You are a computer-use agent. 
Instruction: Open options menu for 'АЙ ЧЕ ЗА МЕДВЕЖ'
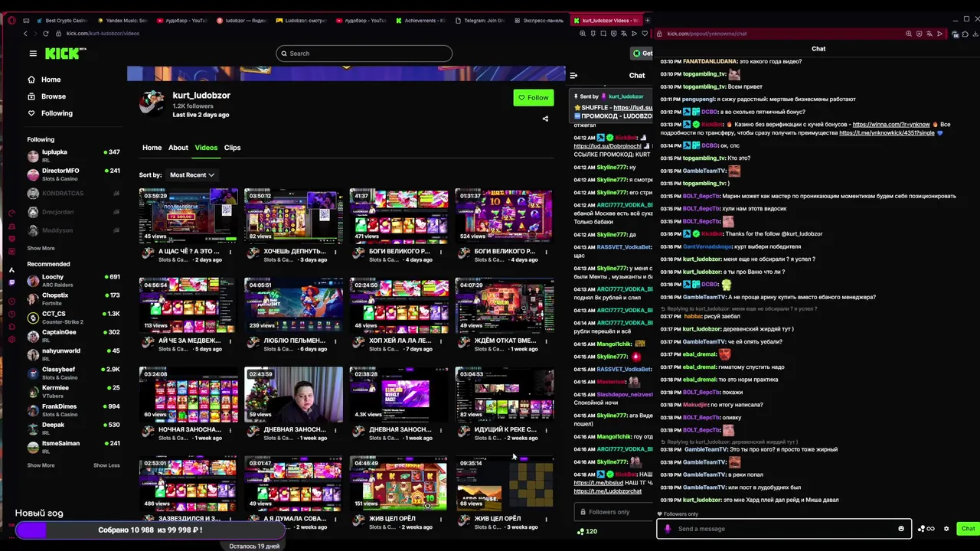tap(230, 341)
